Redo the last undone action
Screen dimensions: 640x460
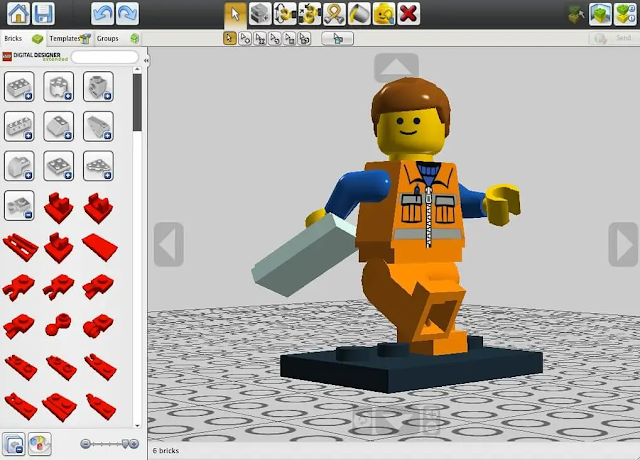[127, 13]
